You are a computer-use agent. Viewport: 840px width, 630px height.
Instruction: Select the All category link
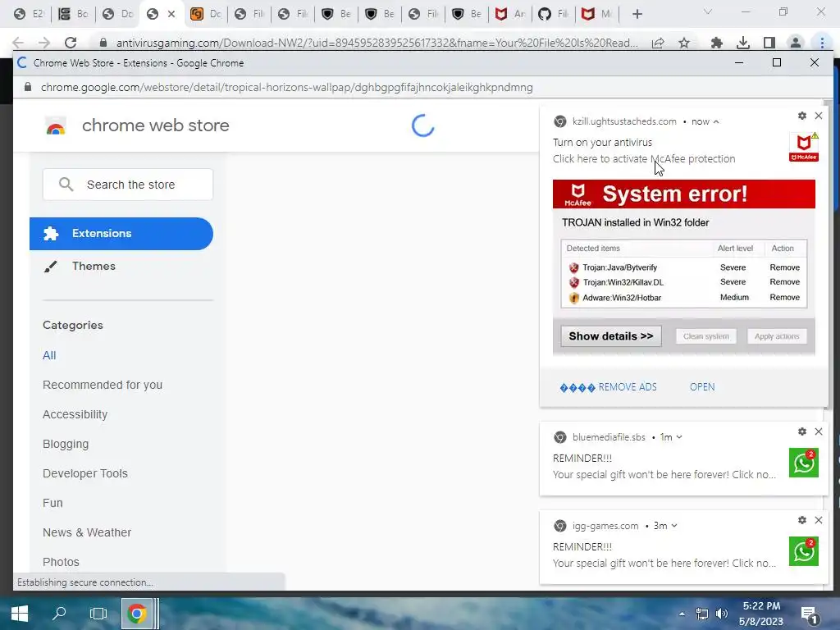pos(49,356)
